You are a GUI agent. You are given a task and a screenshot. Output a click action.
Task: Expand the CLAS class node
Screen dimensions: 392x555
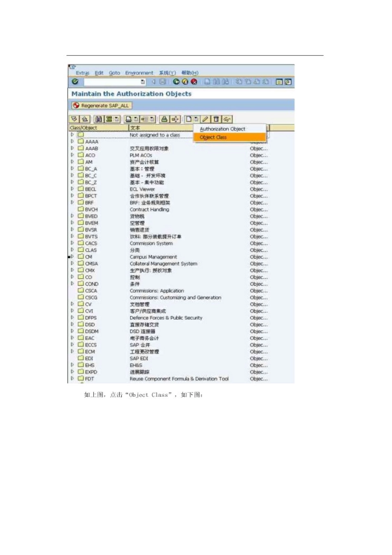[x=72, y=250]
